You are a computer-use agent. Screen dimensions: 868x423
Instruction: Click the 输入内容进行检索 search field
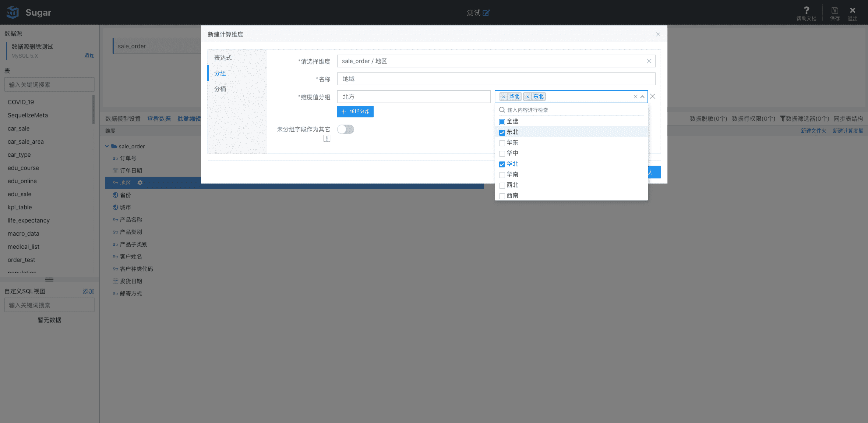coord(571,110)
